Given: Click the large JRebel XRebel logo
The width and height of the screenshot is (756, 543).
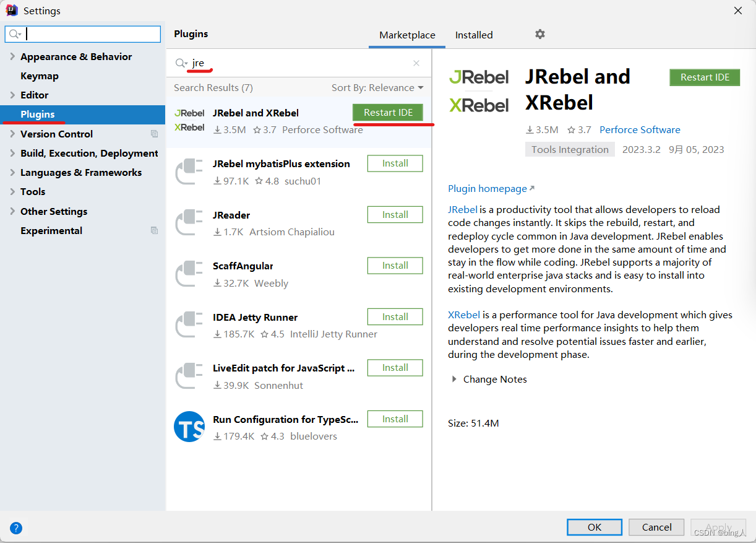Looking at the screenshot, I should 479,91.
